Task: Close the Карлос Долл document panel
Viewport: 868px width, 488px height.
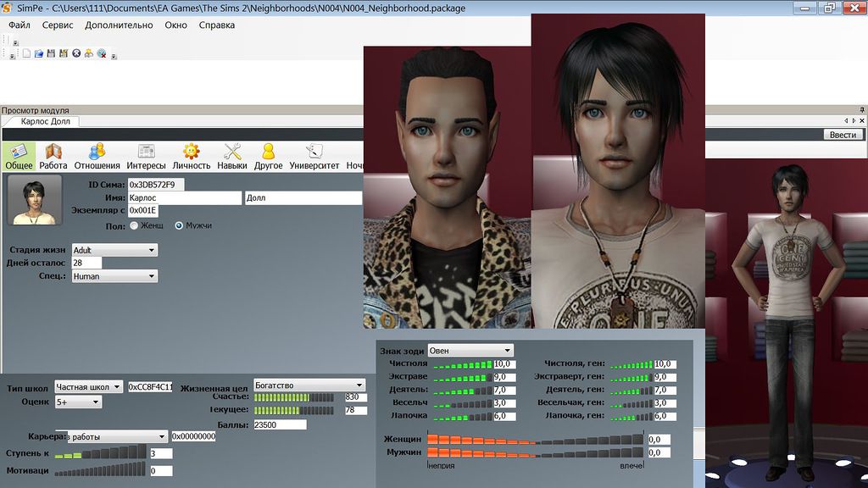Action: (862, 120)
